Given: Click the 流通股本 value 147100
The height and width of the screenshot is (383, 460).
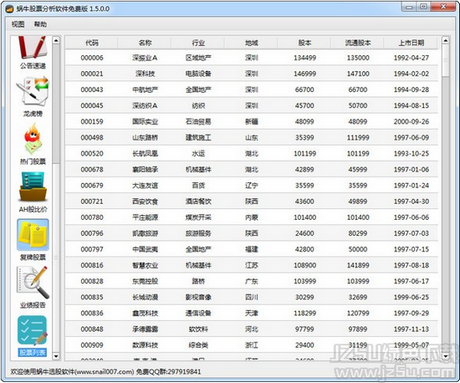Looking at the screenshot, I should [358, 74].
